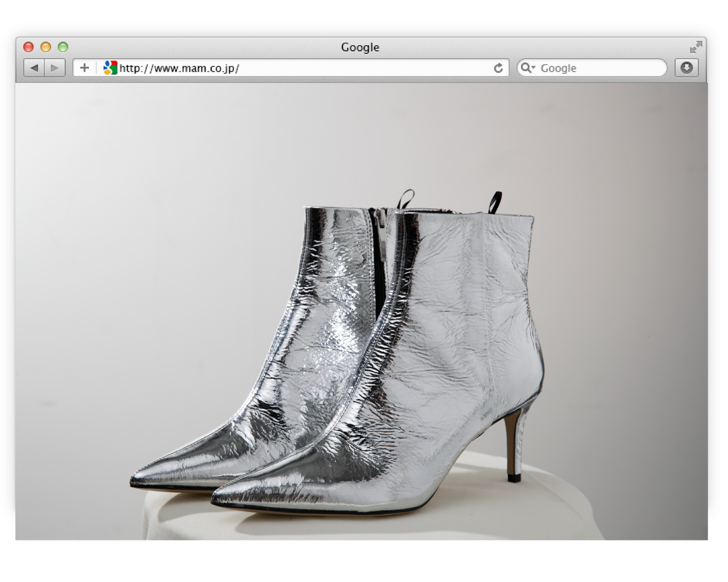Go back to the previous page
This screenshot has height=582, width=728.
tap(34, 68)
